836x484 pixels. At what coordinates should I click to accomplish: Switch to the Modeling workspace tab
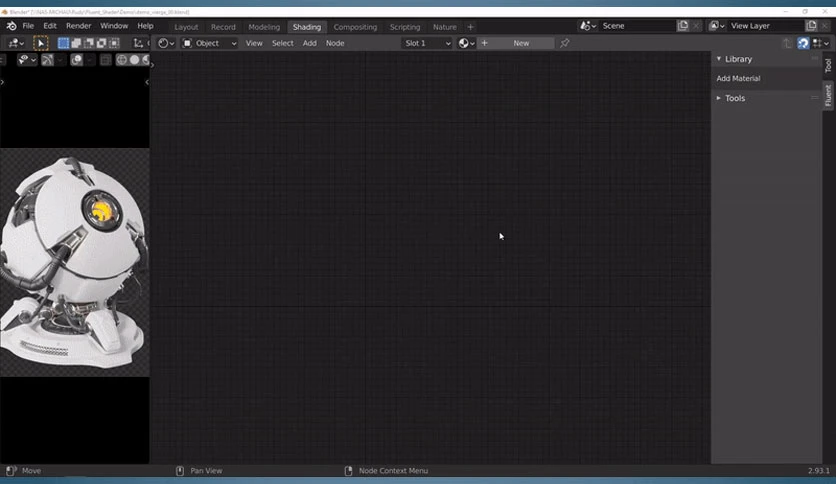264,27
